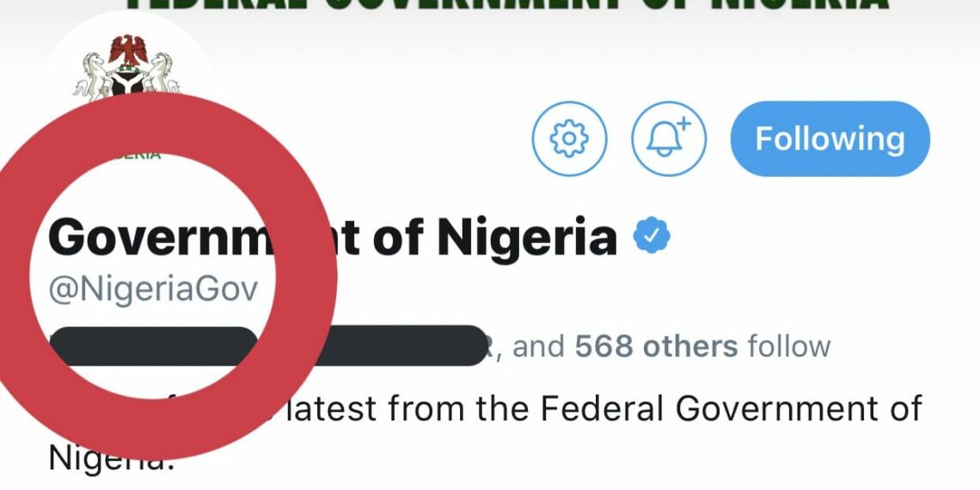Screen dimensions: 980x490
Task: Click the first redacted follower name
Action: click(153, 346)
